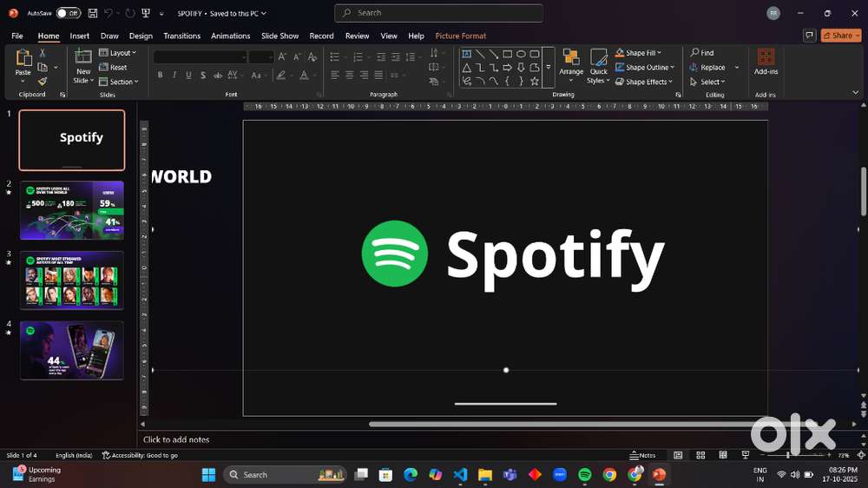Open Slide Sorter view in status bar
Image resolution: width=868 pixels, height=488 pixels.
click(x=700, y=455)
